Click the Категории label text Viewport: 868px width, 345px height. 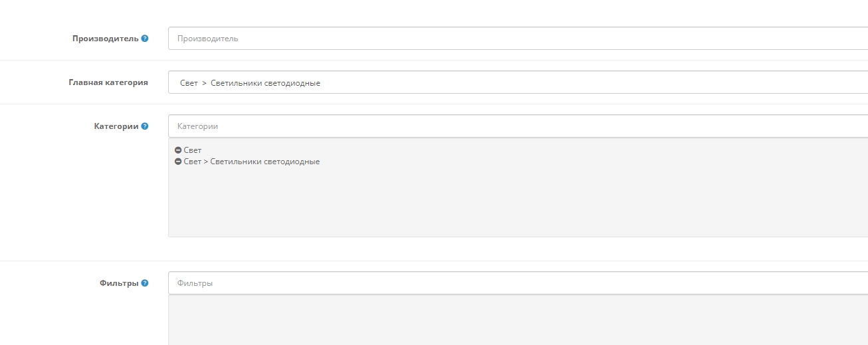coord(116,126)
